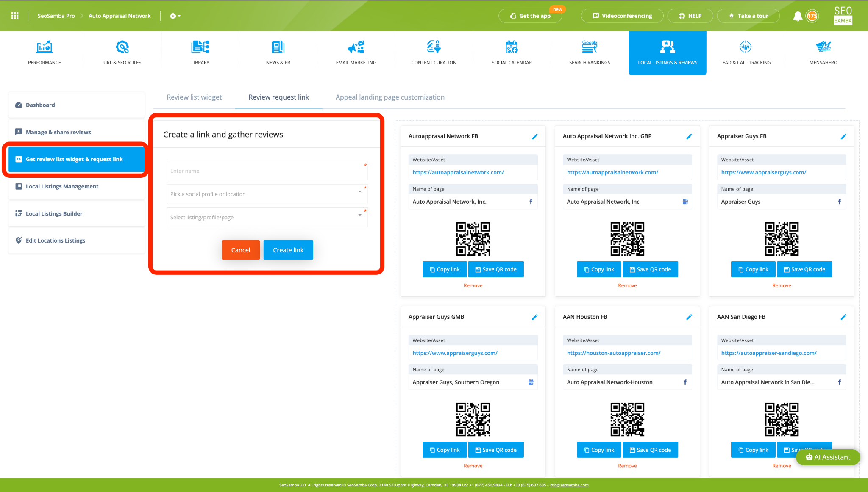Open Appeal landing page customization tab
Viewport: 868px width, 492px height.
point(390,97)
